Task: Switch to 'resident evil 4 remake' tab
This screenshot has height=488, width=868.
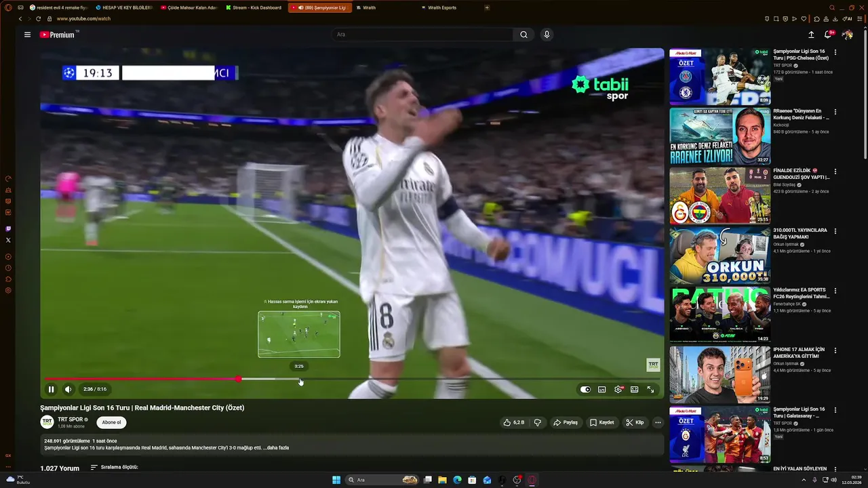Action: tap(58, 7)
